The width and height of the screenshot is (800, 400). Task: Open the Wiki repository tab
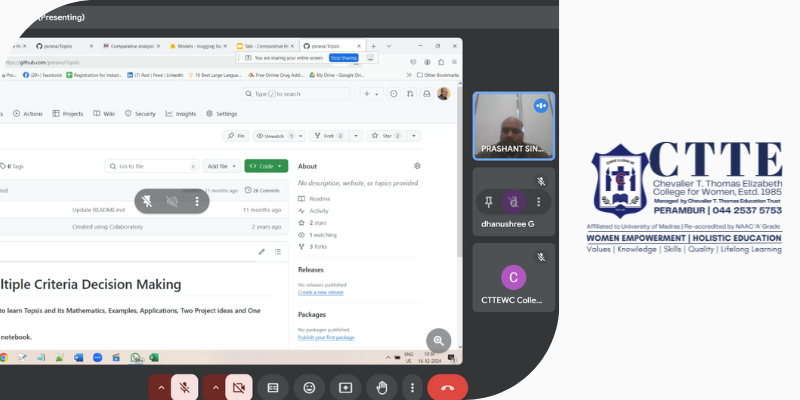tap(104, 114)
